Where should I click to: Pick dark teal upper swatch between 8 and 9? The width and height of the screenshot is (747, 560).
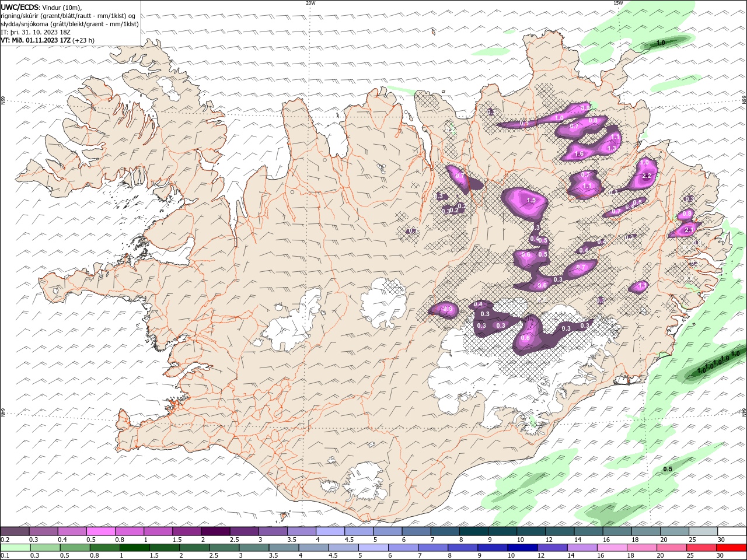(474, 531)
